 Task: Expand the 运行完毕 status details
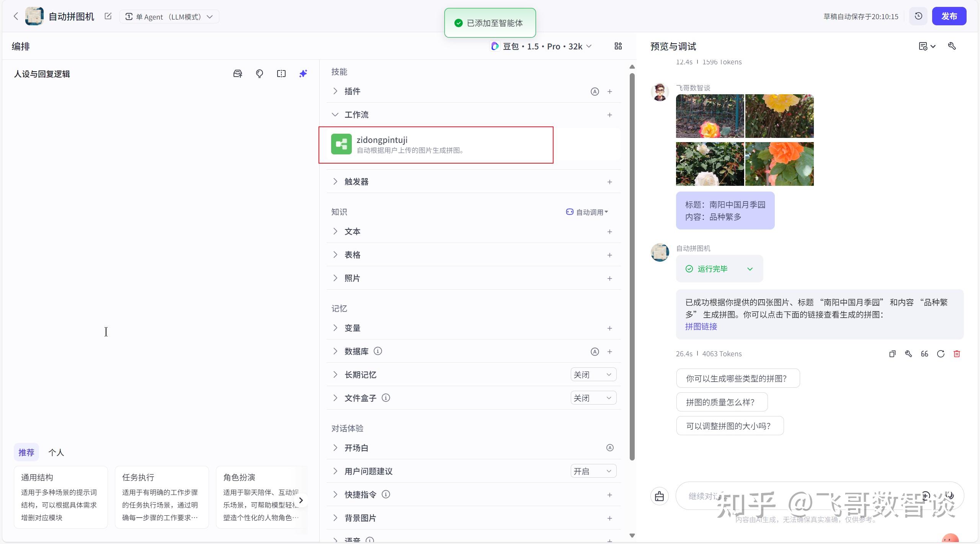click(750, 269)
